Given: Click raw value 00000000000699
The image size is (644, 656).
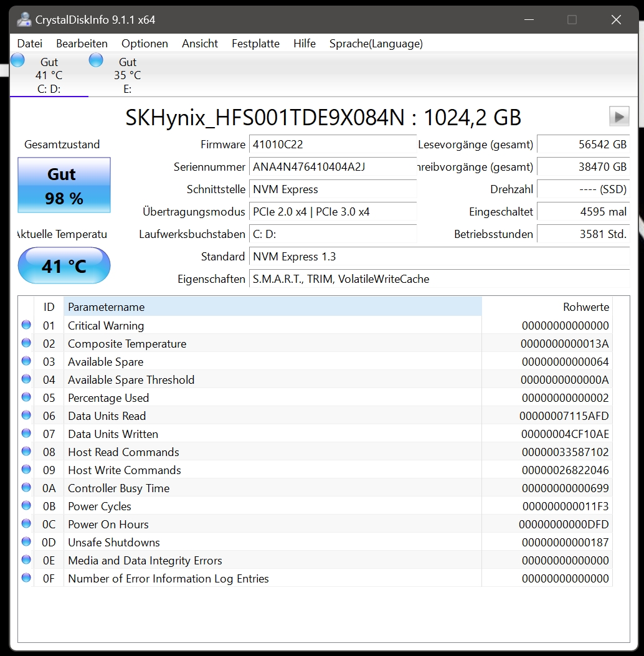Looking at the screenshot, I should (565, 488).
